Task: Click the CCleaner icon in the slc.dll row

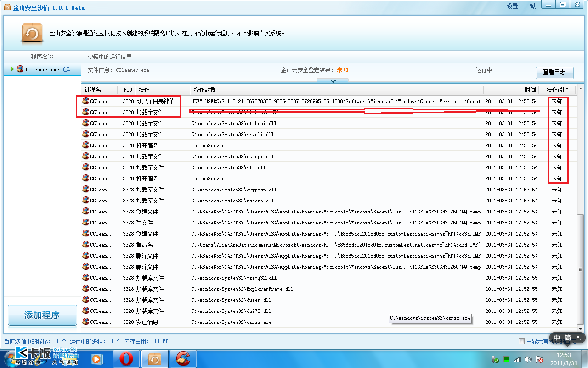Action: click(x=85, y=167)
